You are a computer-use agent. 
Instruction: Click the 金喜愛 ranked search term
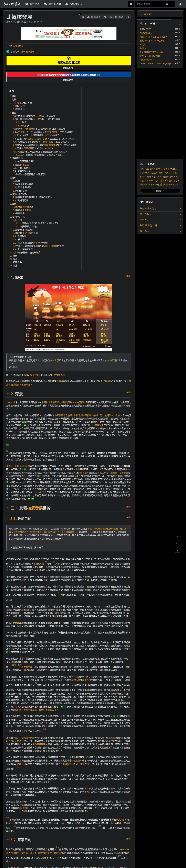tap(147, 14)
